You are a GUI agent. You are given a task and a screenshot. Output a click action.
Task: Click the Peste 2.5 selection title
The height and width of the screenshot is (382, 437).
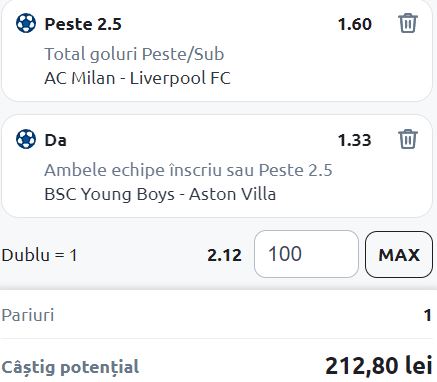pyautogui.click(x=83, y=24)
